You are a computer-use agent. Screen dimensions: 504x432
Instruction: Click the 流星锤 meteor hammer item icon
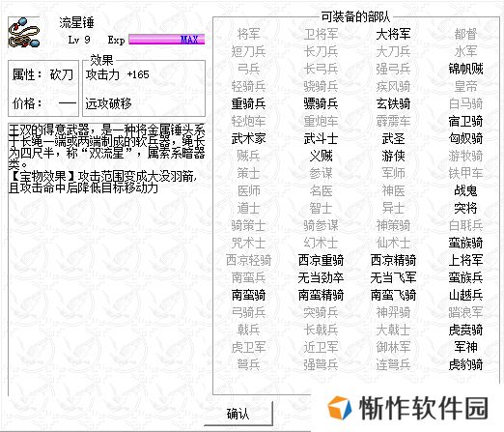point(24,33)
